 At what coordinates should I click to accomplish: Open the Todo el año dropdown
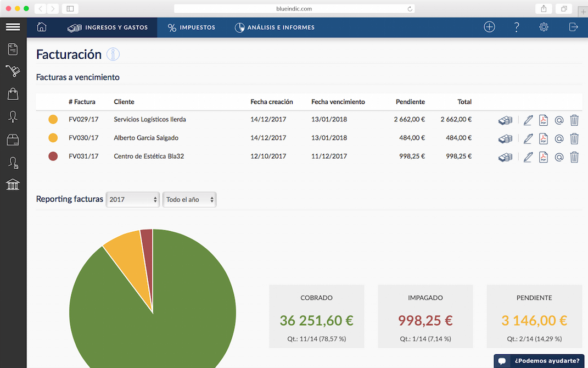189,199
